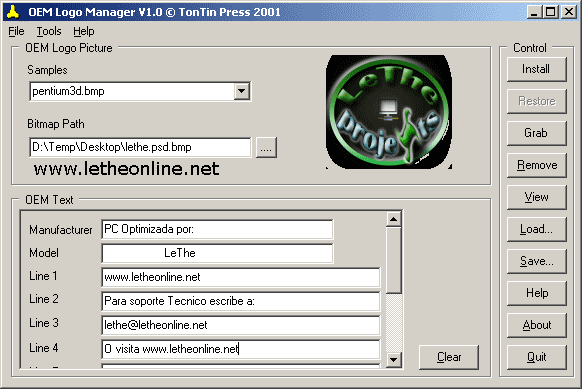
Task: Click the Install button
Action: [536, 69]
